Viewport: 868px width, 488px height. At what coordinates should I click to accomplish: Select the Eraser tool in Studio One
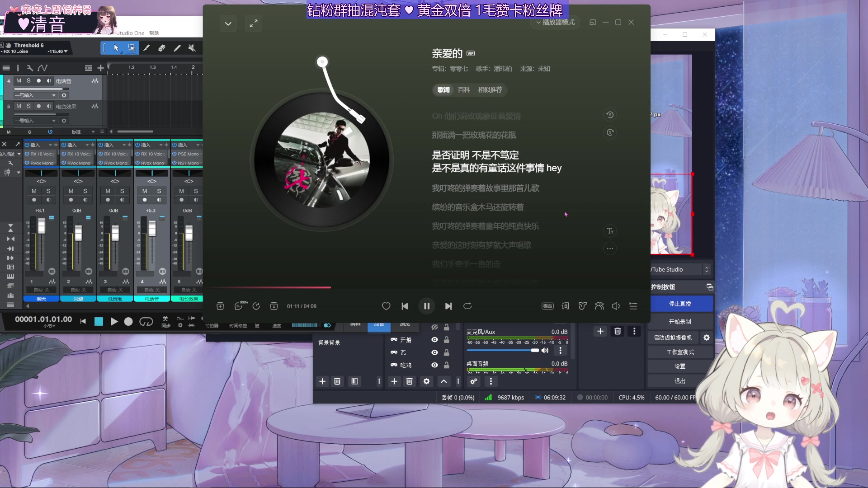(162, 48)
